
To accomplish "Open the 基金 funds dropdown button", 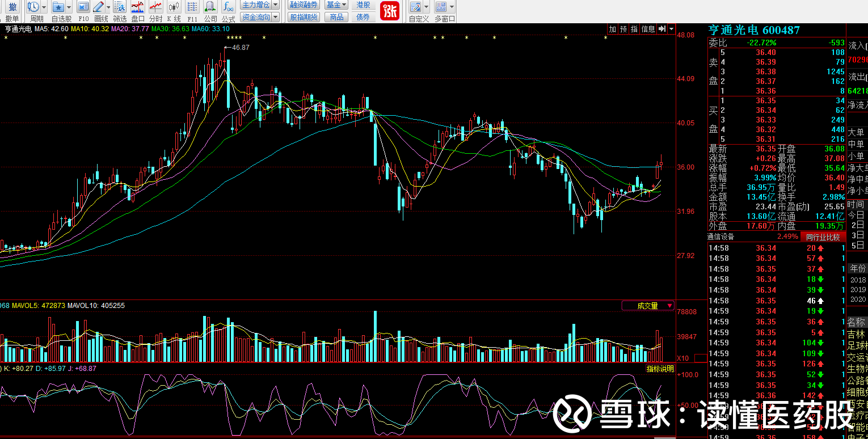I will tap(336, 5).
